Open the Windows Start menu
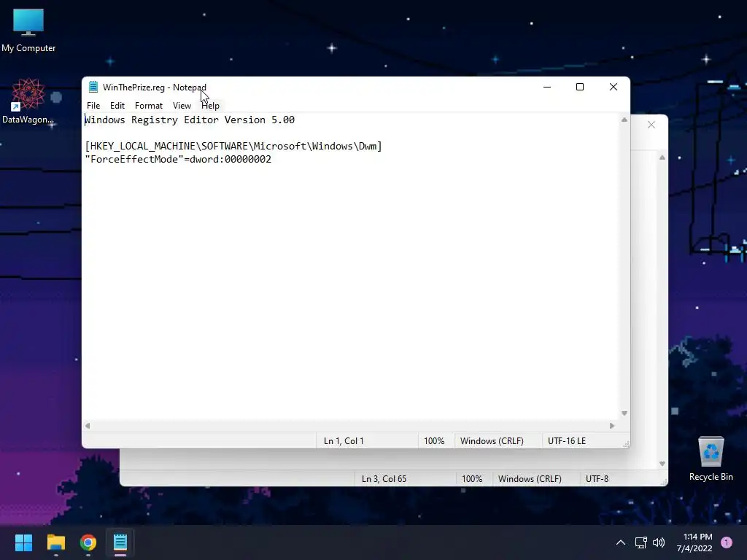747x560 pixels. tap(23, 542)
